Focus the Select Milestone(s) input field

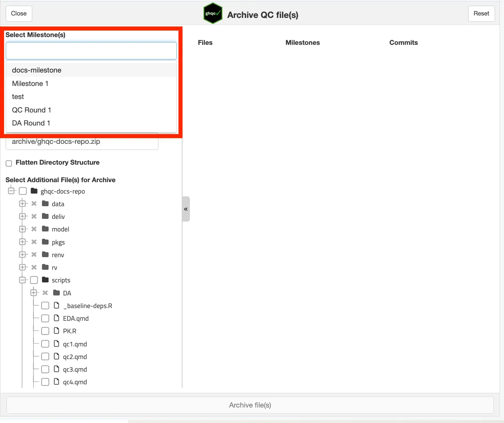click(x=91, y=51)
